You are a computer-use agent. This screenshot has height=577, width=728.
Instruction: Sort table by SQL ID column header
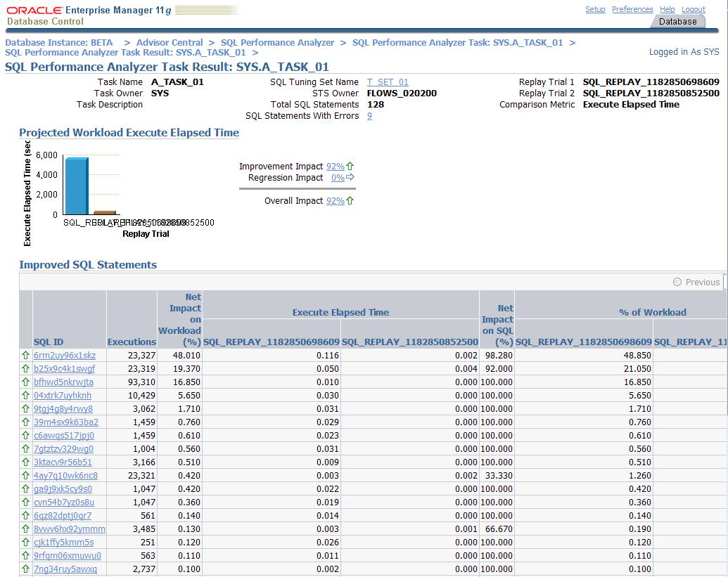(x=49, y=342)
